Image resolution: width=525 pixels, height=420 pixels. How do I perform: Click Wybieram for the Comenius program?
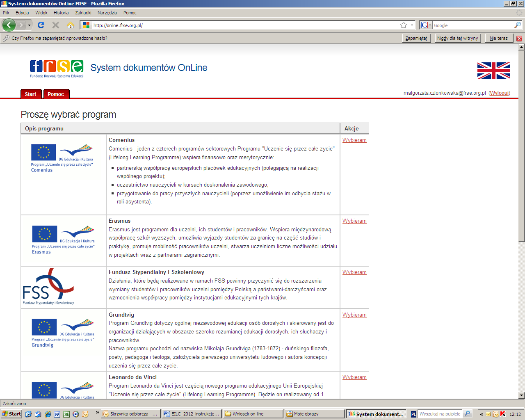pos(354,140)
